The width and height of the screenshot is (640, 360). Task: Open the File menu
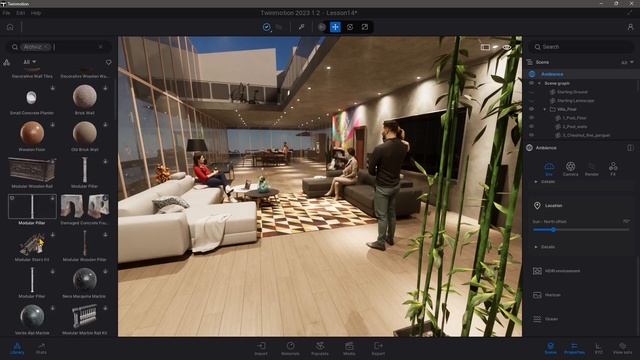coord(6,13)
